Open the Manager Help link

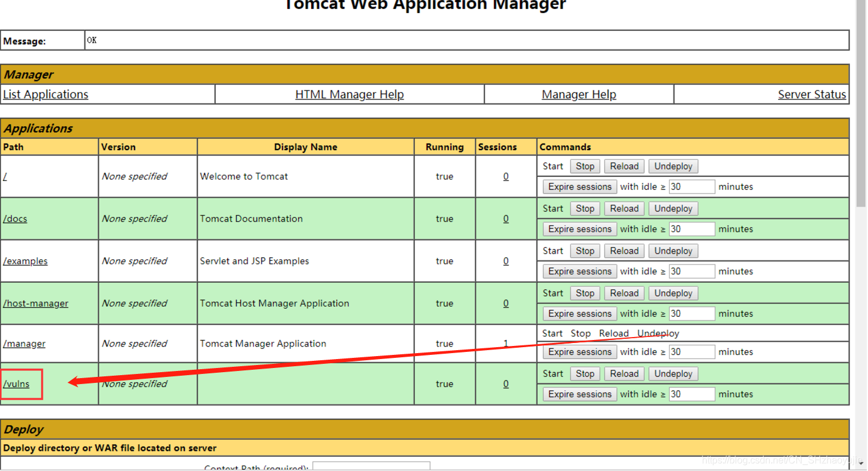[x=579, y=94]
